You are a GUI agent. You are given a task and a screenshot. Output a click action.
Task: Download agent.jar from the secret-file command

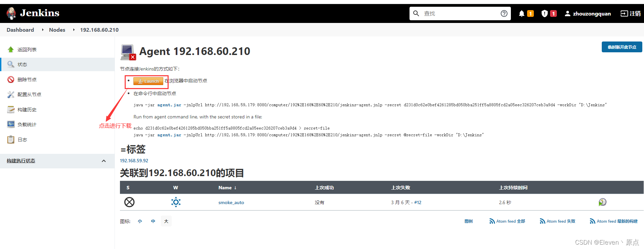coord(169,135)
